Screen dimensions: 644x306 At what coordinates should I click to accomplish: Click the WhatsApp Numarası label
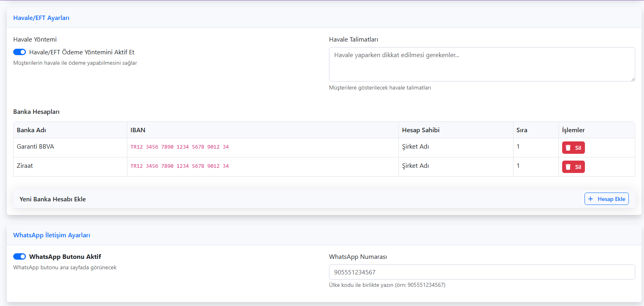pyautogui.click(x=358, y=257)
